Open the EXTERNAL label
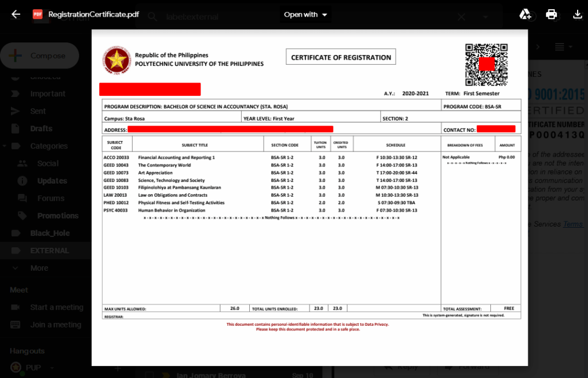Viewport: 588px width, 378px height. [x=49, y=251]
